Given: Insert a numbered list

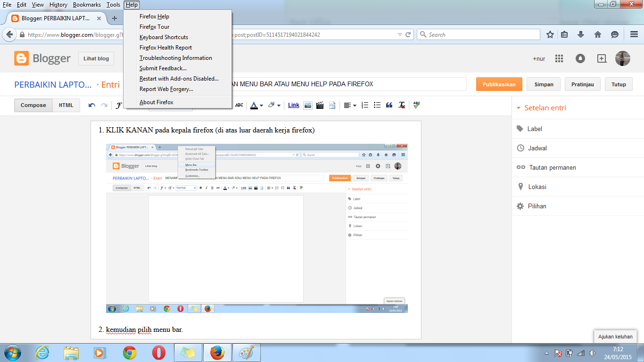Looking at the screenshot, I should click(365, 105).
